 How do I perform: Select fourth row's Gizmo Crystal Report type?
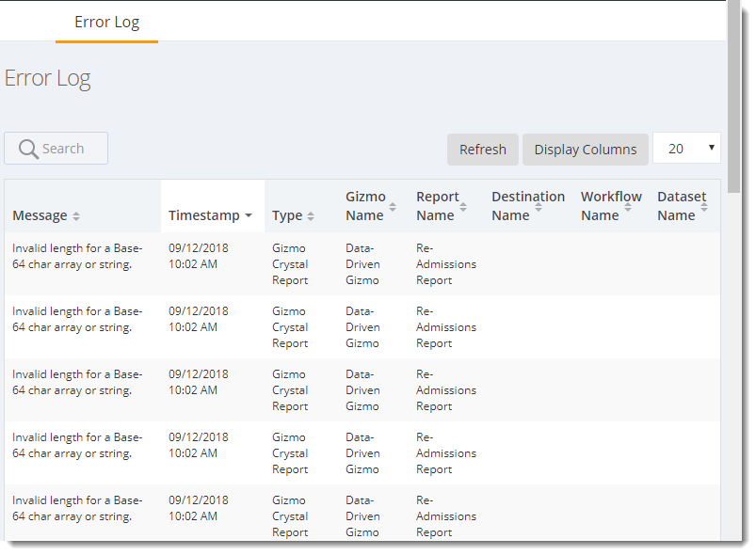point(290,453)
